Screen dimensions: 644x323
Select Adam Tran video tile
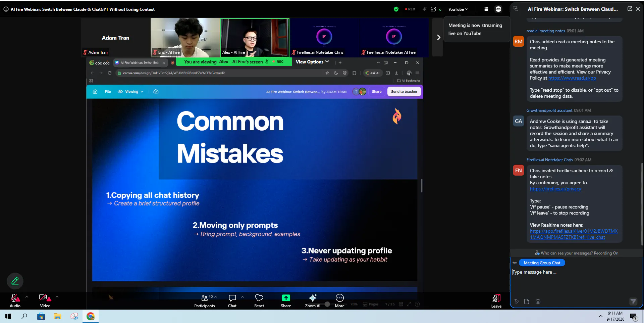[x=115, y=37]
